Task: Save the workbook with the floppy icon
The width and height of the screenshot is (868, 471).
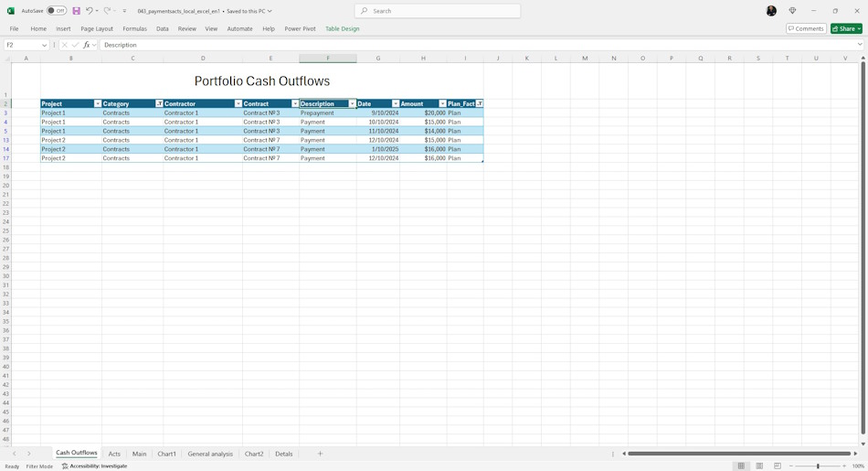Action: click(x=77, y=11)
